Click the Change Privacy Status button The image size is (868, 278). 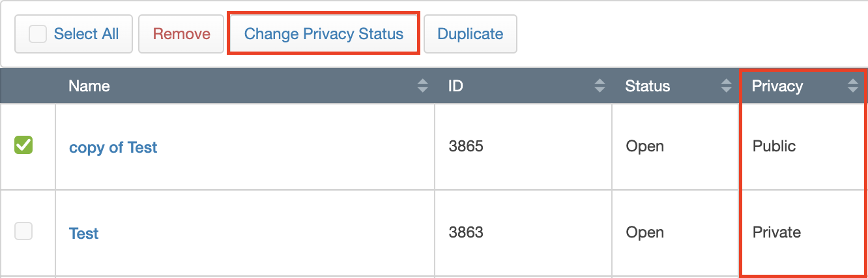click(324, 34)
